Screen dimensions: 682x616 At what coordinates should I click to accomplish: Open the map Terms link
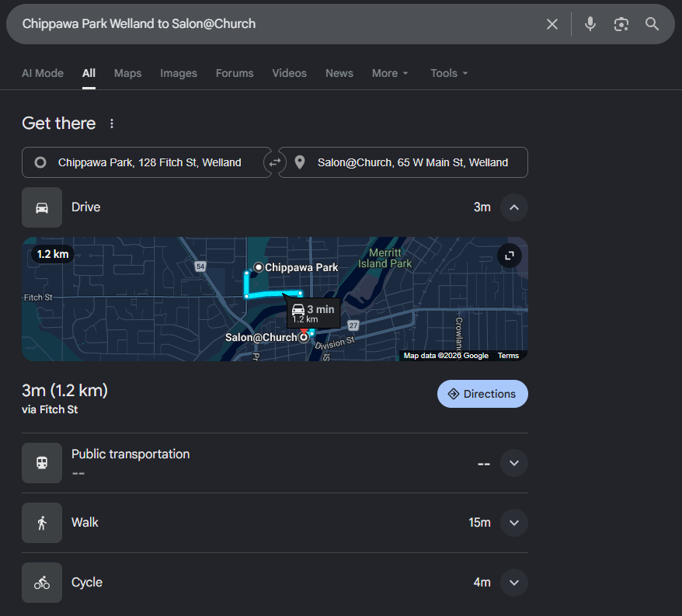coord(508,356)
